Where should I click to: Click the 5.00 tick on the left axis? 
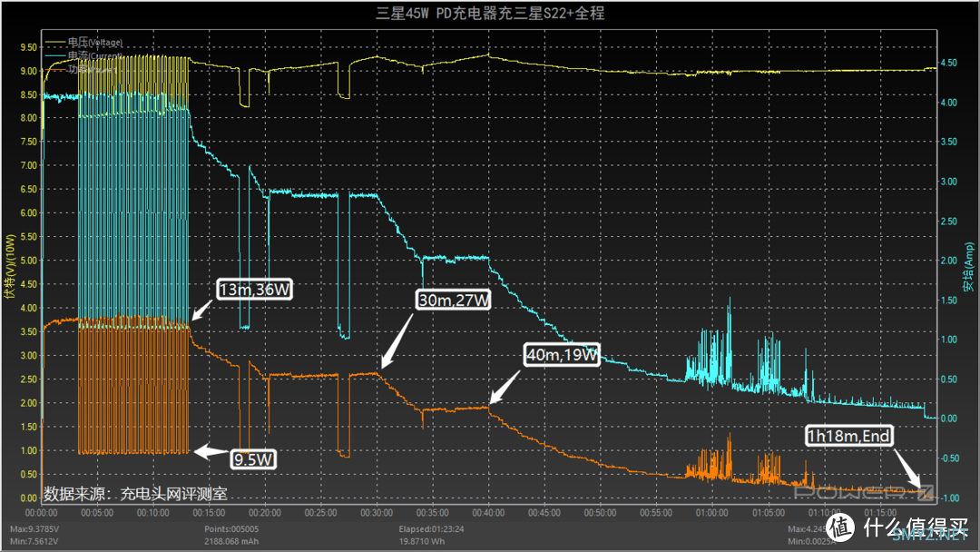coord(29,261)
